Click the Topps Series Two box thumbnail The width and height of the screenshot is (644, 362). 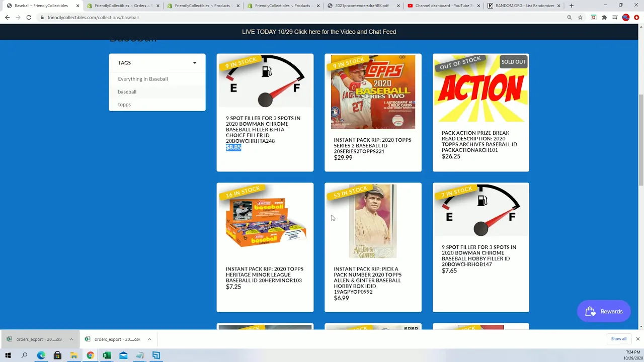[373, 92]
